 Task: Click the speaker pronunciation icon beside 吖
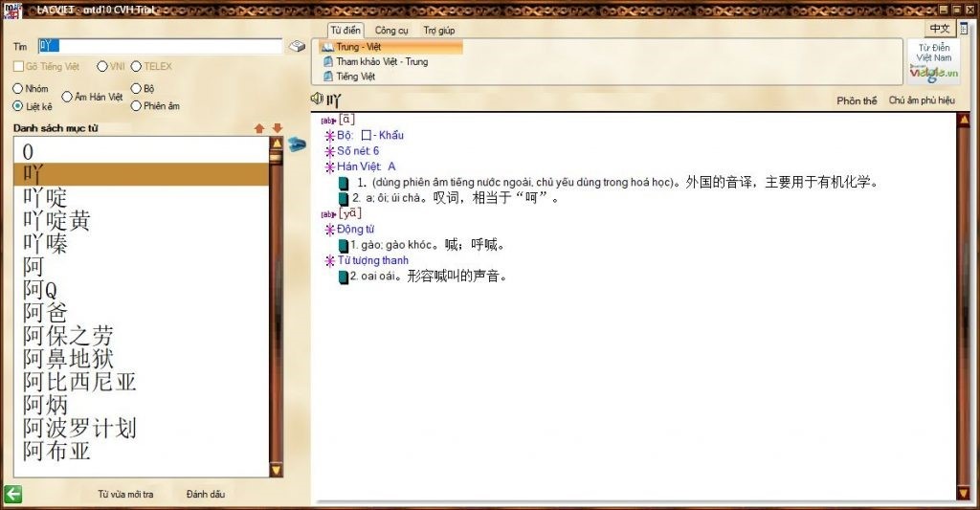(317, 99)
